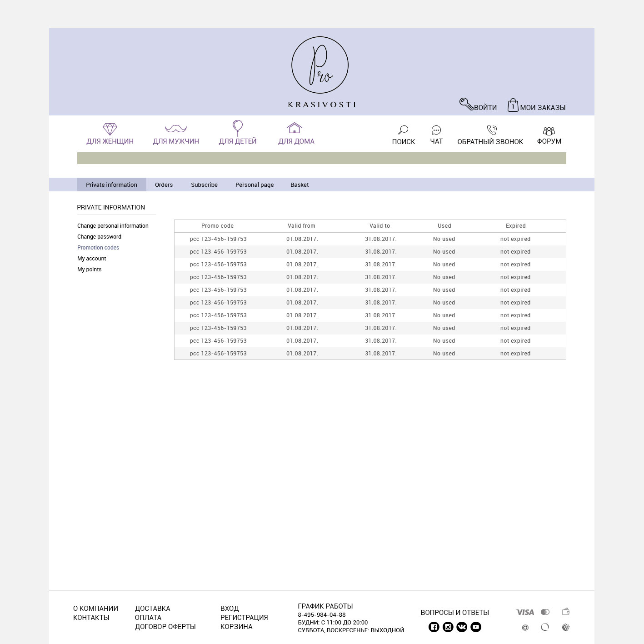This screenshot has height=644, width=644.
Task: Open the magnifier ПОИСК icon
Action: [x=403, y=130]
